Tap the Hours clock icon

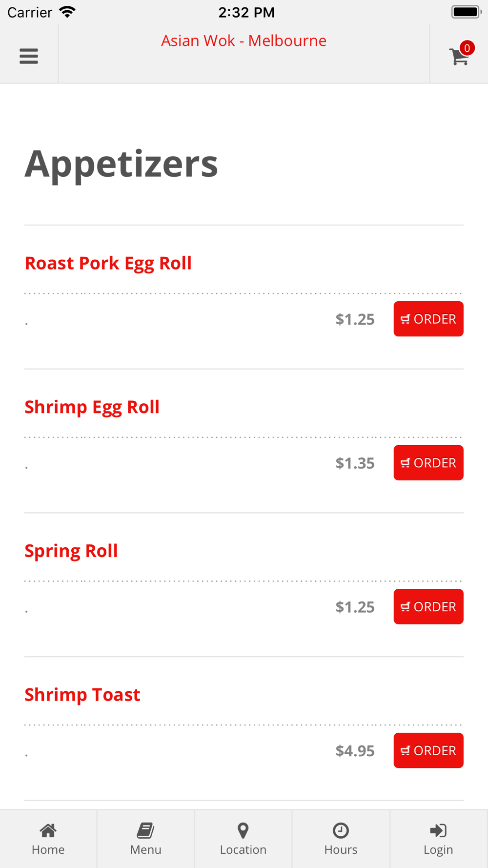(341, 830)
